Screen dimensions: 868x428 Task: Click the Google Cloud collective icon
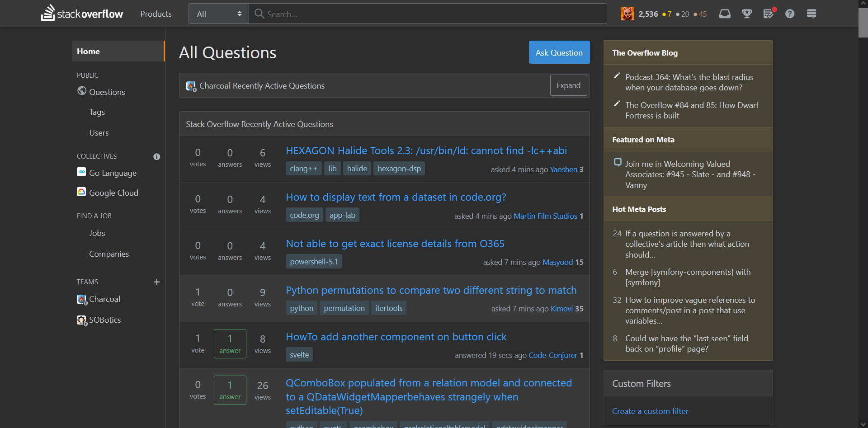pos(81,192)
